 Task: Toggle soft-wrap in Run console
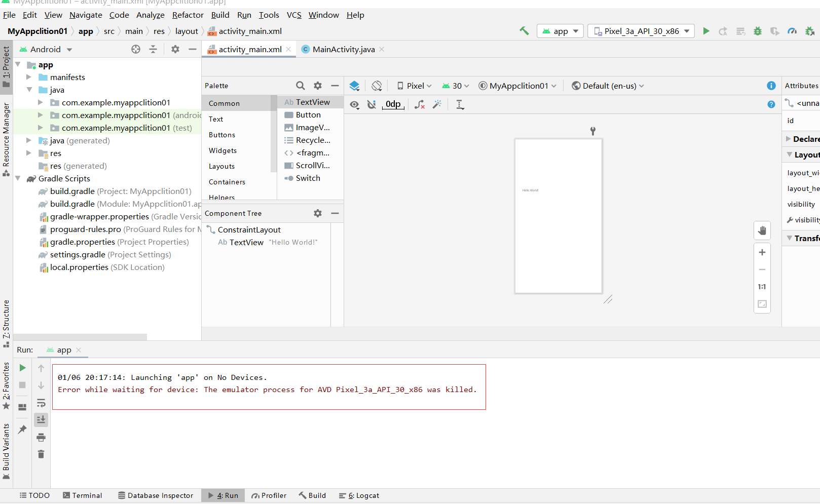coord(41,403)
